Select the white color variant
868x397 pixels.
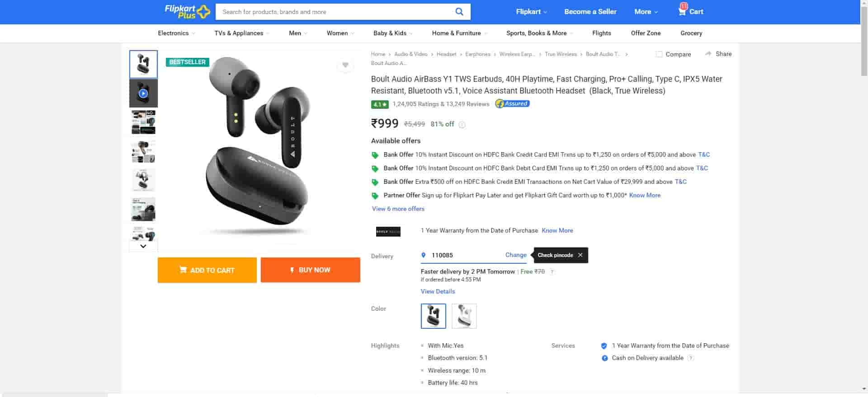click(x=464, y=316)
